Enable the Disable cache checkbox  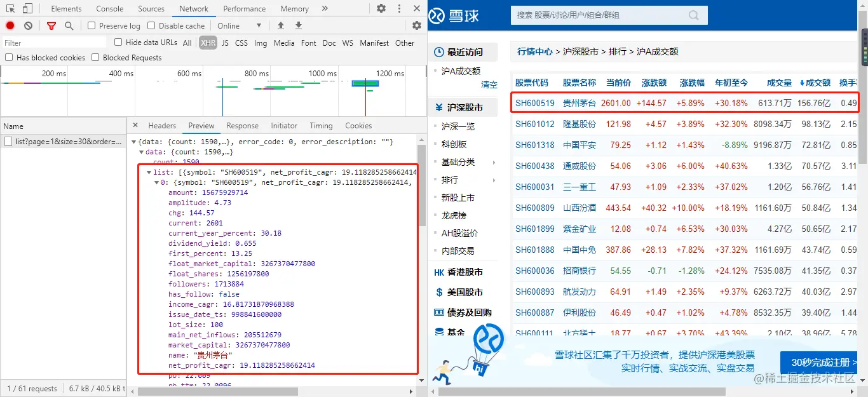(151, 25)
